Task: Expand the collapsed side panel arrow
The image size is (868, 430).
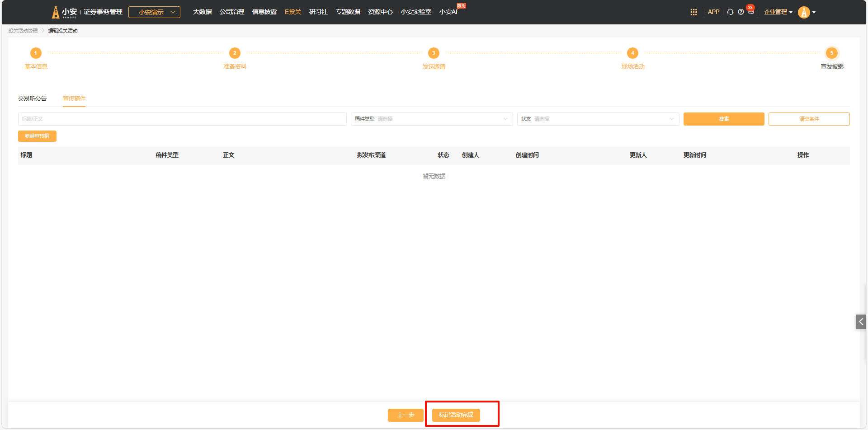Action: 861,322
